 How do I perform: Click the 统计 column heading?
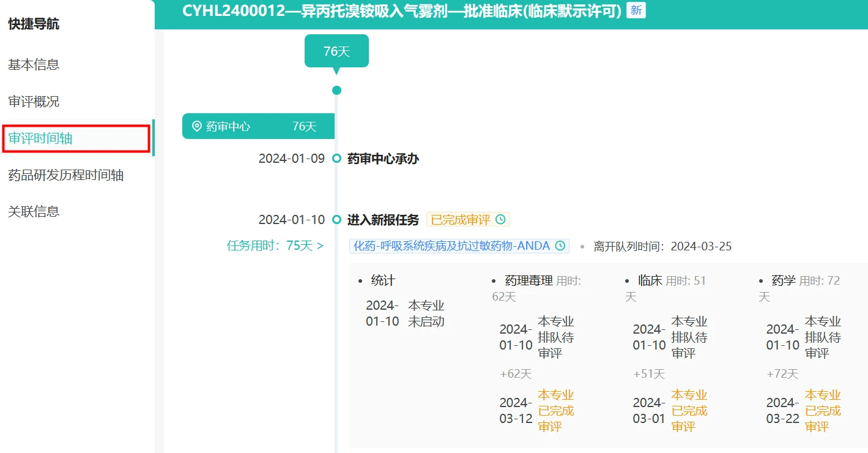[x=383, y=280]
